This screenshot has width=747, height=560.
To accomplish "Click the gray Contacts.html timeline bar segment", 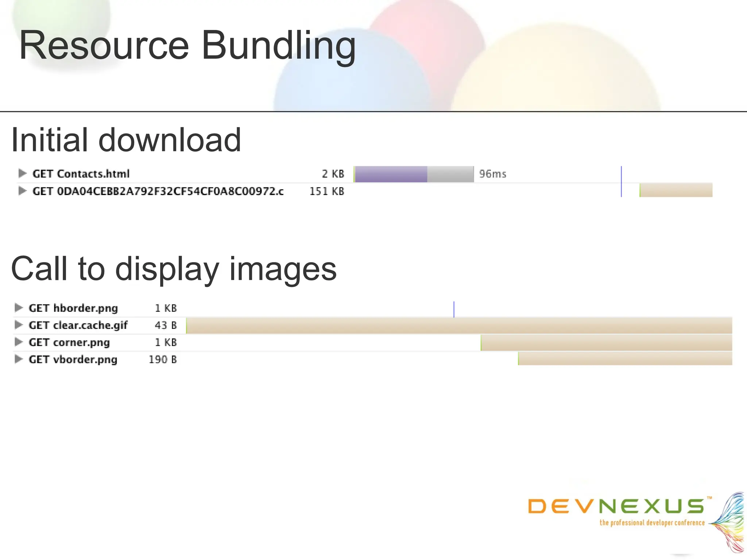I will 450,174.
